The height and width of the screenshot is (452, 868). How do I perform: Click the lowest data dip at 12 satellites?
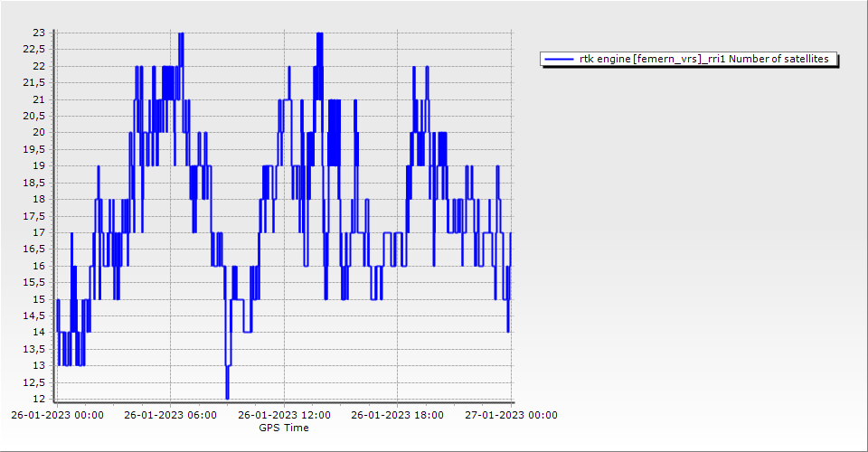pyautogui.click(x=227, y=397)
